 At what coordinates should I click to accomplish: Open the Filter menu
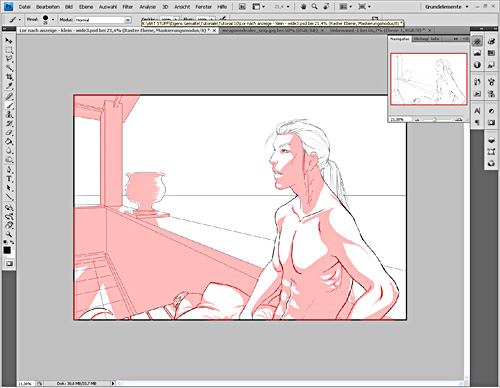(128, 7)
